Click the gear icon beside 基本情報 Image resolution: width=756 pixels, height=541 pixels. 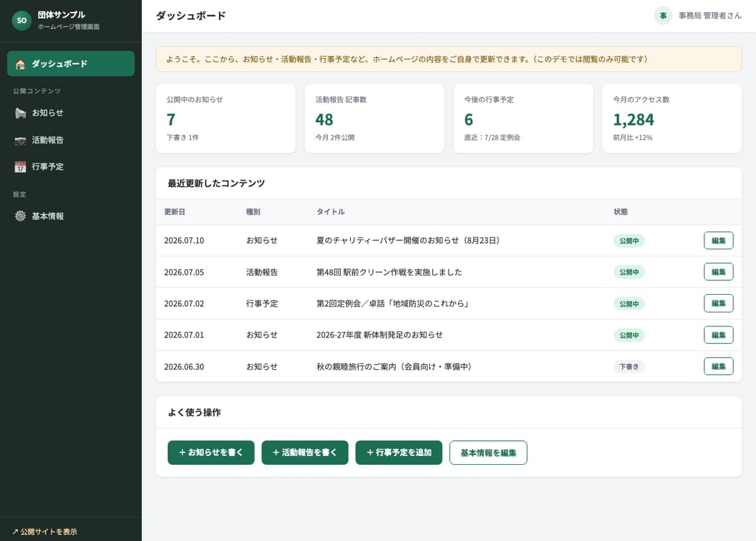pos(20,216)
